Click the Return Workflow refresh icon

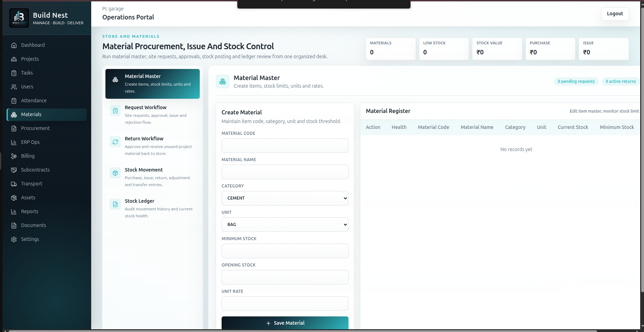coord(115,142)
